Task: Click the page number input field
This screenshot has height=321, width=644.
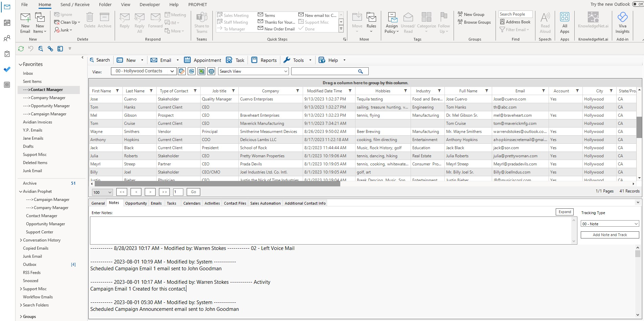Action: tap(178, 192)
